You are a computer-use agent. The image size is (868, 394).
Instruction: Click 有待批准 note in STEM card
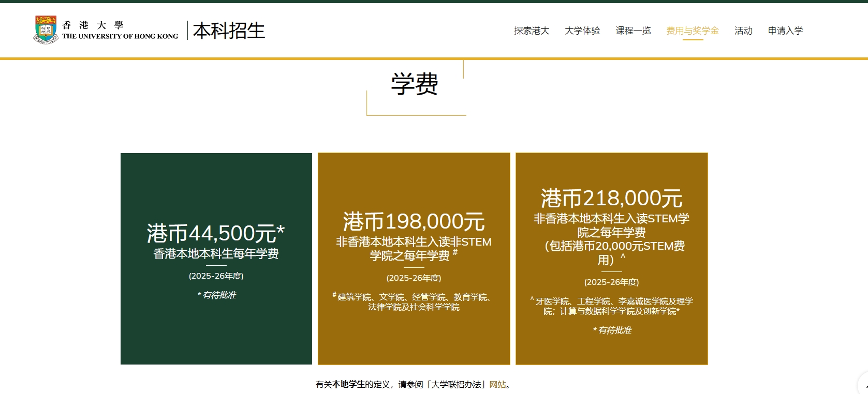click(612, 330)
